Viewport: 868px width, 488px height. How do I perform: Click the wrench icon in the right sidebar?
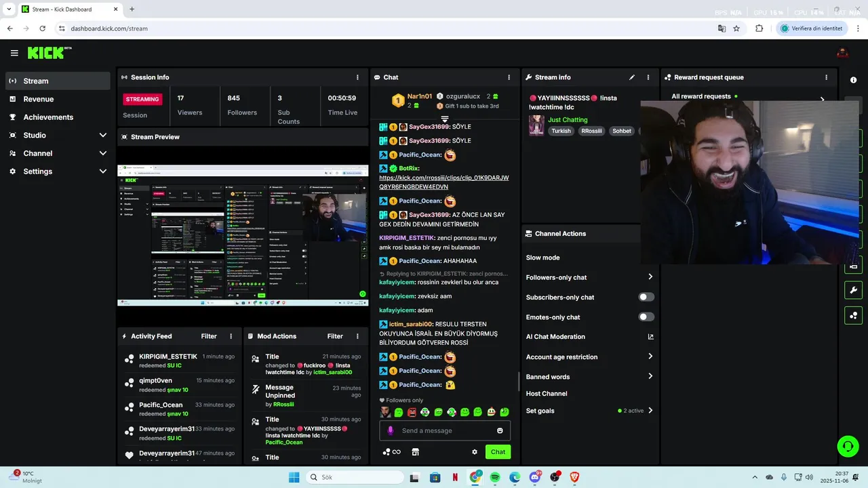pos(853,291)
